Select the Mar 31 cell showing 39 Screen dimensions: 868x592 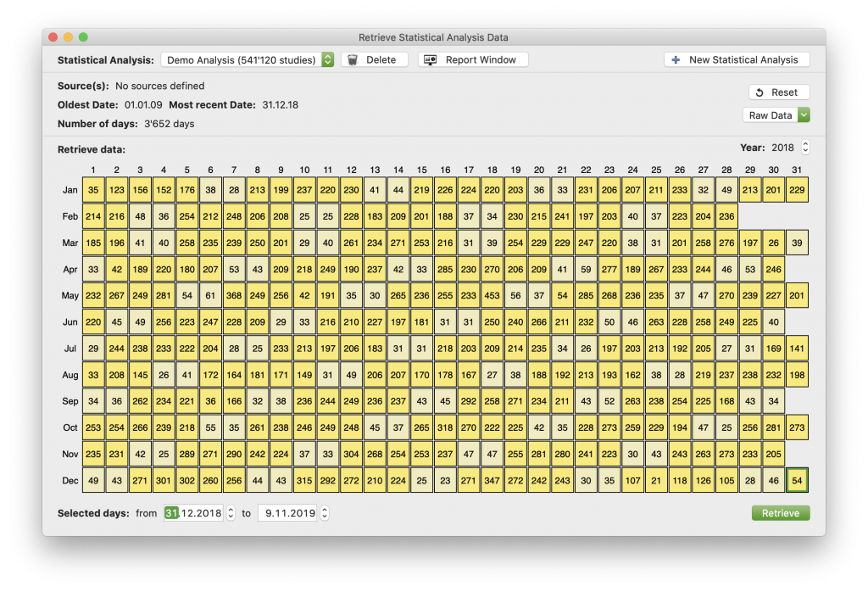pos(797,243)
